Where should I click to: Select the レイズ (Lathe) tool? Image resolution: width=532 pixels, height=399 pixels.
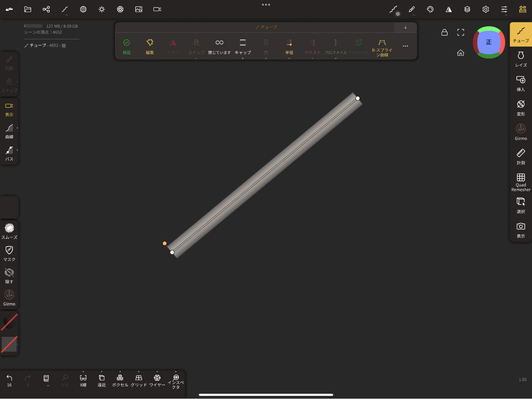520,59
